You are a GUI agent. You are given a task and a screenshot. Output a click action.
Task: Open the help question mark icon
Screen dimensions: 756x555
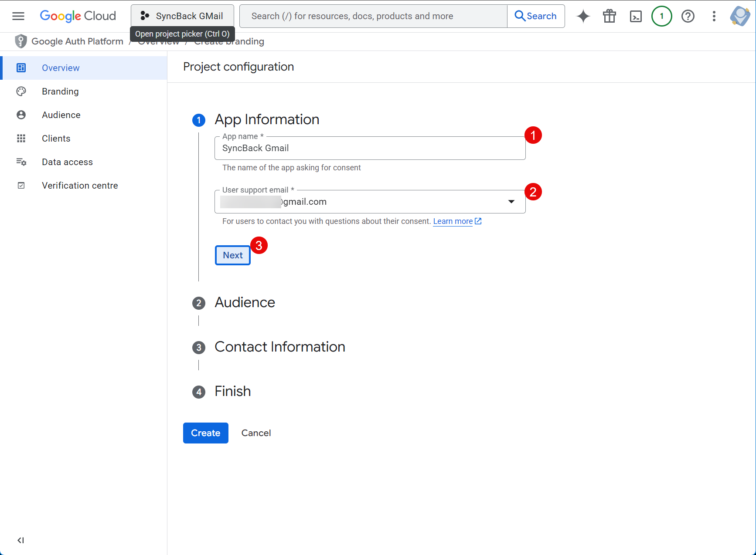click(x=688, y=16)
